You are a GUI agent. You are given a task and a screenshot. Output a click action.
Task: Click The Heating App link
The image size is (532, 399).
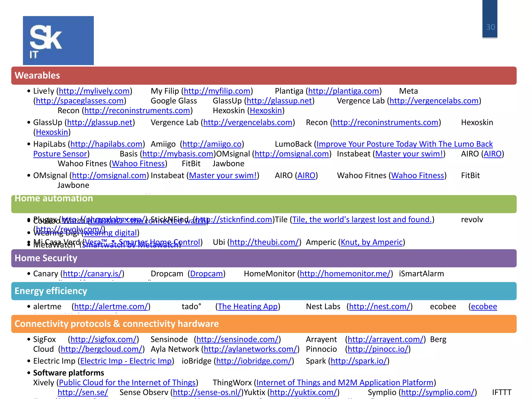248,307
